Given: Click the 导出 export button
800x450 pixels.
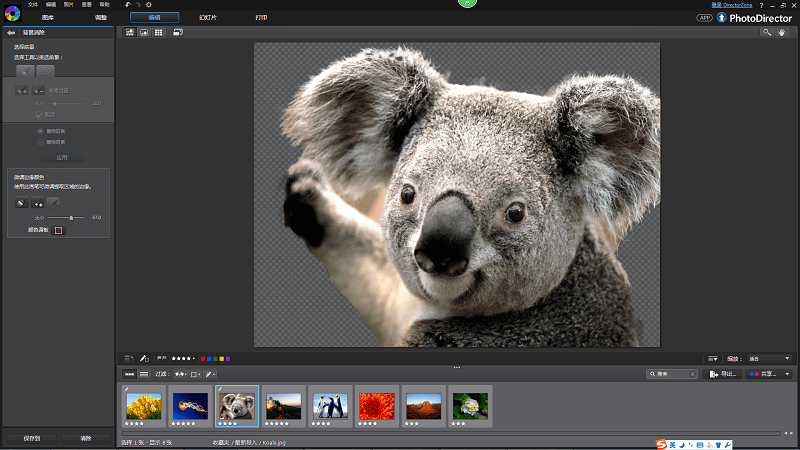Looking at the screenshot, I should (723, 374).
